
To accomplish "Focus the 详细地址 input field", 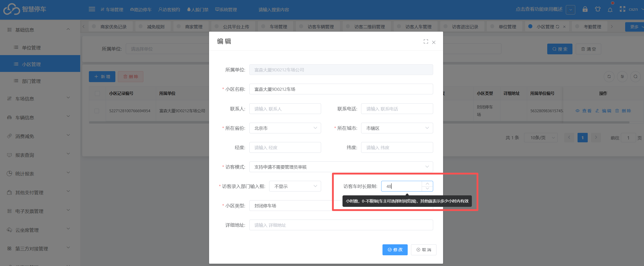I will coord(341,225).
